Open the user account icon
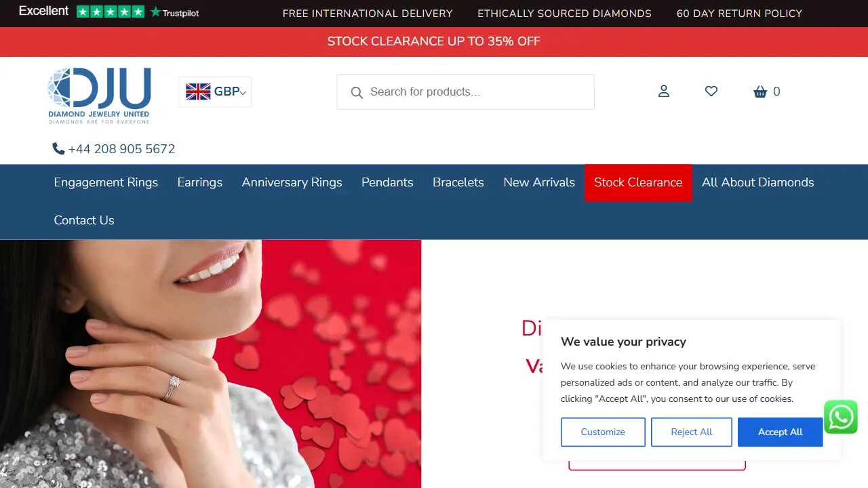Screen dimensions: 868x488 coord(664,91)
